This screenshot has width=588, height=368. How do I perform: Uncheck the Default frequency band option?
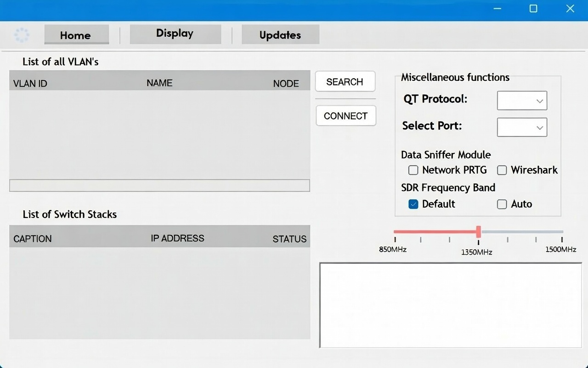pos(413,204)
